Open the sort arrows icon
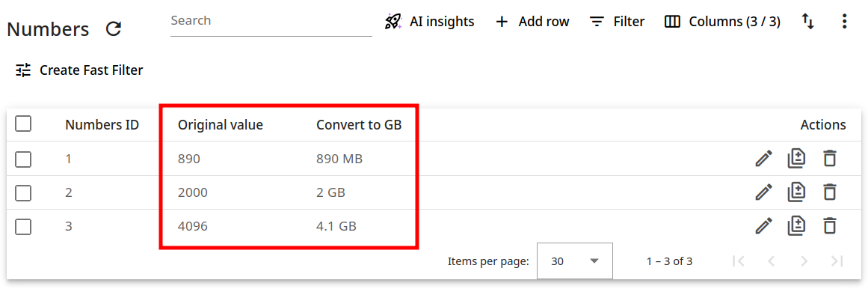Screen dimensions: 868x289 [807, 22]
